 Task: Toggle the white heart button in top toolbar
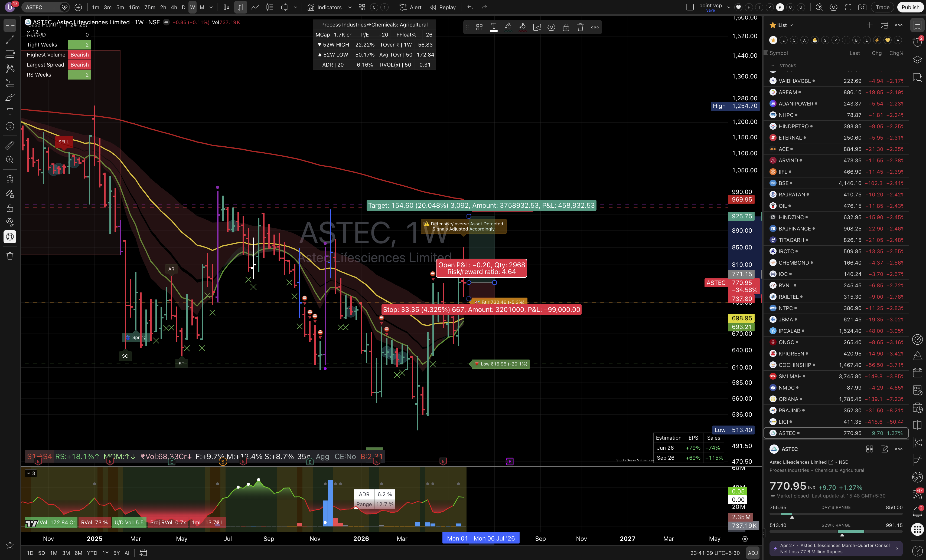(x=738, y=7)
